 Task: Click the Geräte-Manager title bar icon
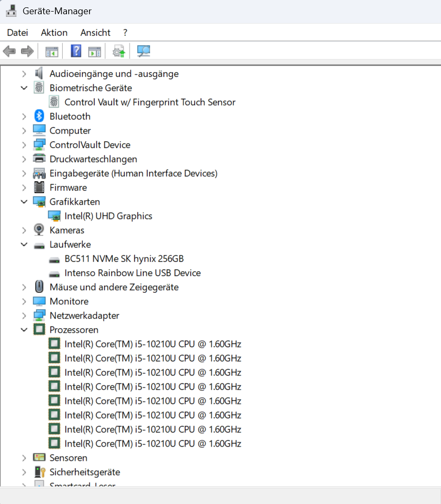(11, 11)
